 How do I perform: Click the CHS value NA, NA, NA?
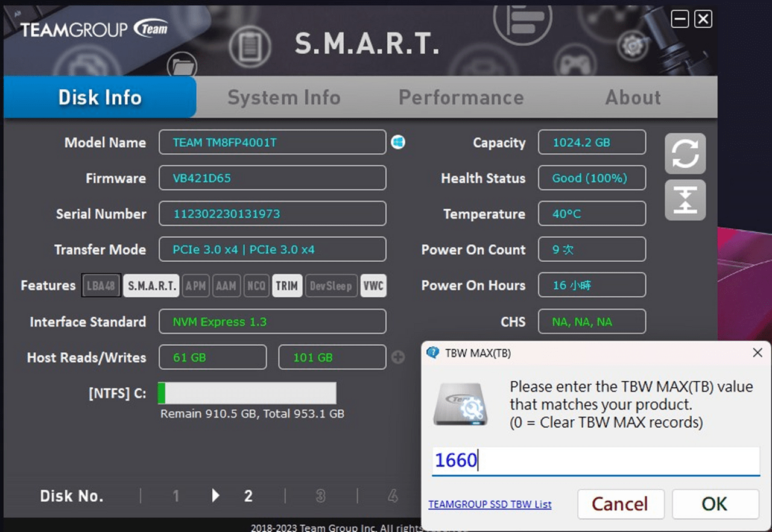pyautogui.click(x=592, y=321)
